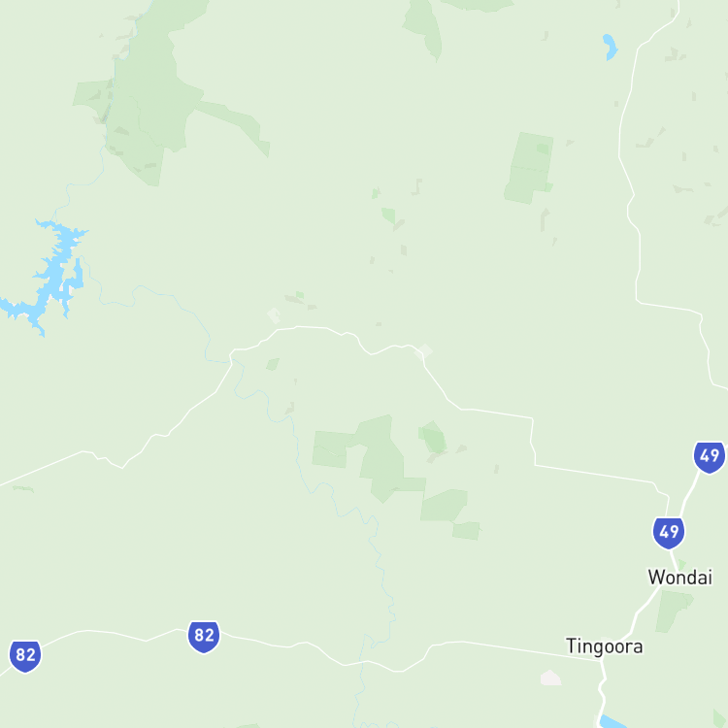Click the white diamond marker on the central road
The width and height of the screenshot is (728, 728).
423,352
